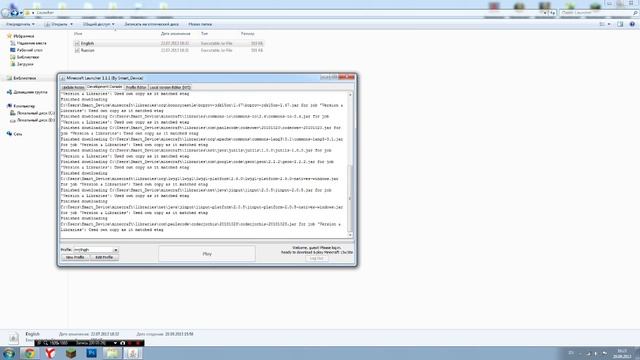Click the Explorer back navigation button
The width and height of the screenshot is (640, 360).
[x=5, y=13]
